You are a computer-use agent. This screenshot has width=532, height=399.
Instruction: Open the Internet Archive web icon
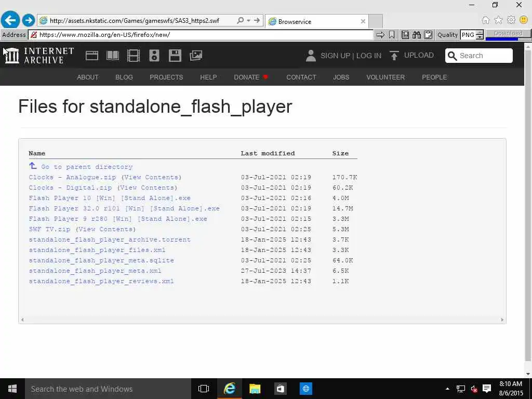[x=92, y=56]
